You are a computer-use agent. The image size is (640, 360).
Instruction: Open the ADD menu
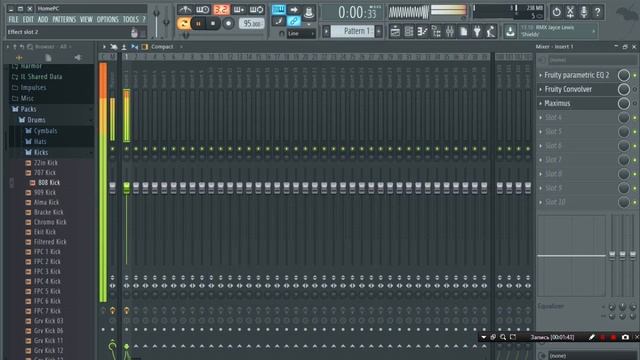(x=43, y=19)
